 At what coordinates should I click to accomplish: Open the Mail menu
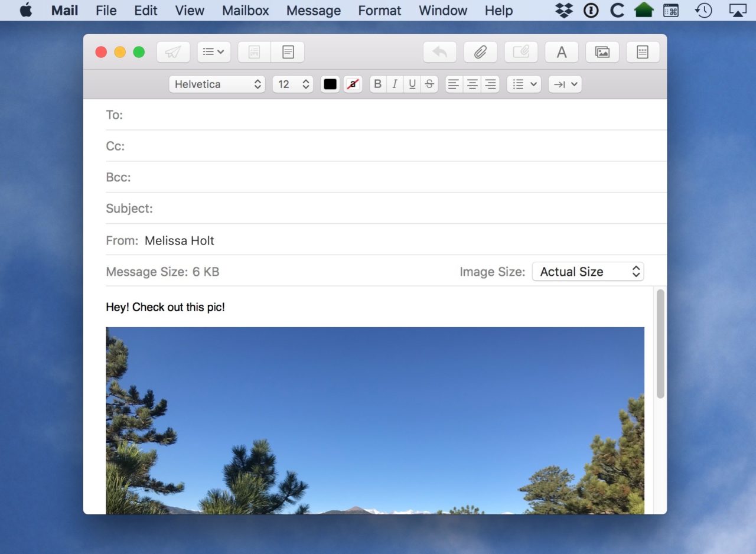pos(64,10)
